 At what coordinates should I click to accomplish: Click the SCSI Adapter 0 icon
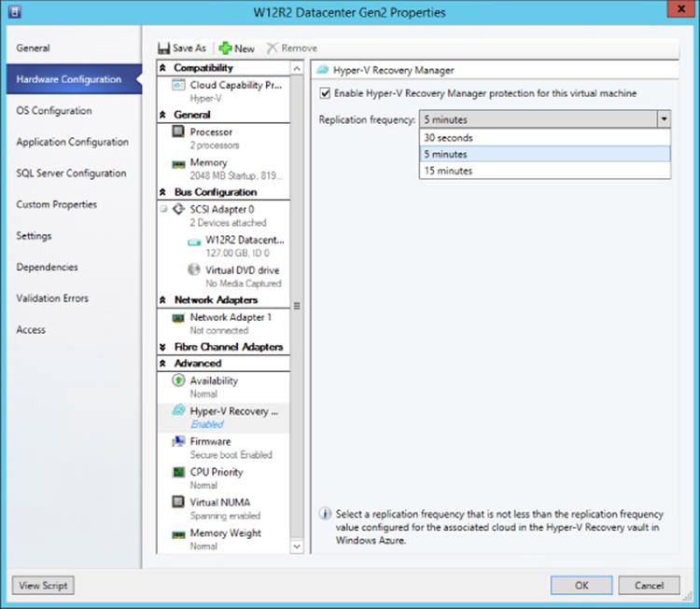178,209
